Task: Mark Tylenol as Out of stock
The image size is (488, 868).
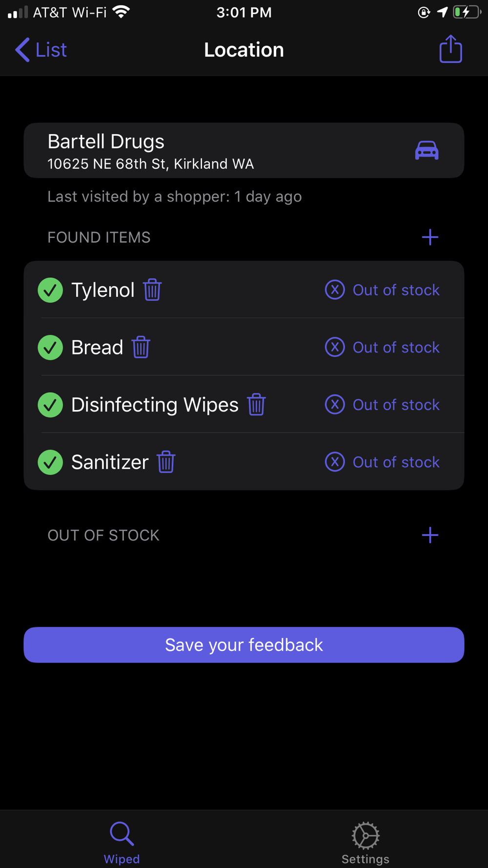Action: 383,290
